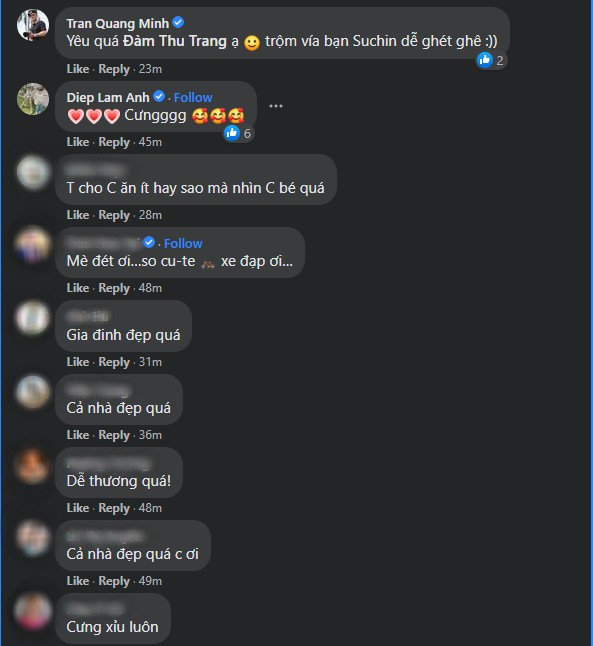Click the like reaction count on Tran Quang Minh's comment
This screenshot has height=646, width=593.
(499, 61)
